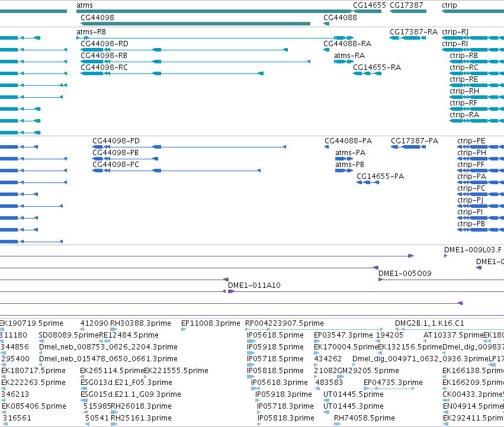Select the DME1-011A10 clone
The image size is (504, 427).
click(x=366, y=291)
